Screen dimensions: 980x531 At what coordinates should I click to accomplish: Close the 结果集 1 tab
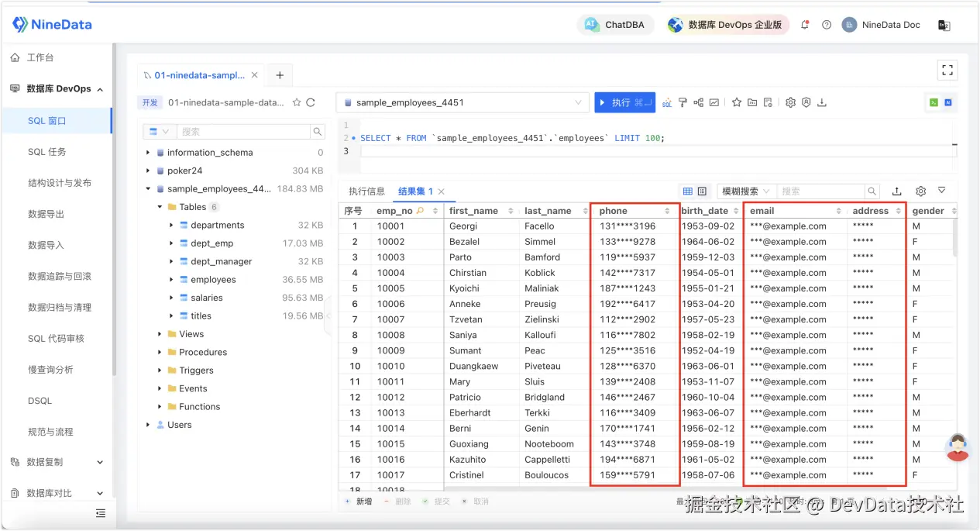click(442, 191)
